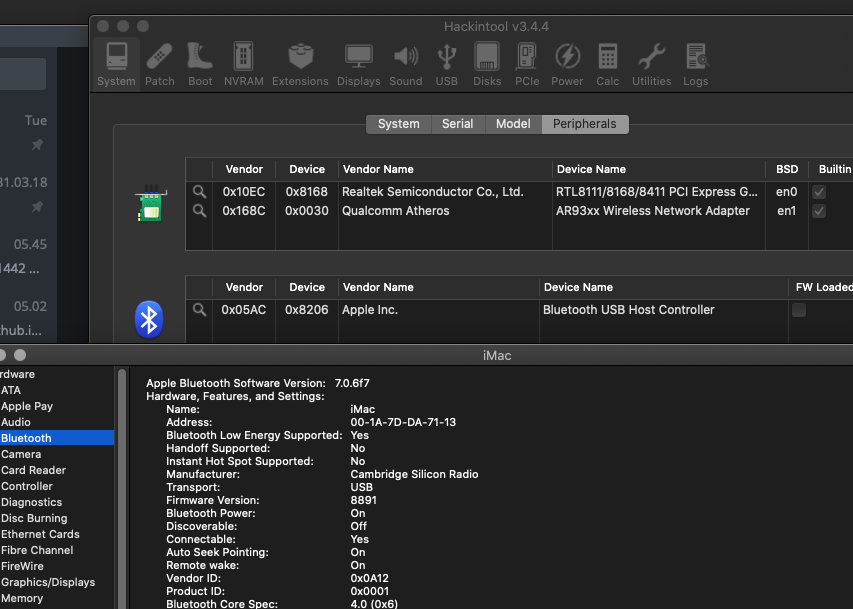Click pin icon below Tue in background window
The width and height of the screenshot is (853, 609).
[x=37, y=144]
